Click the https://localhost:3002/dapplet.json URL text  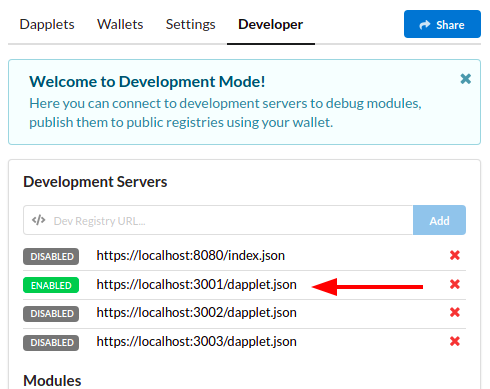196,313
